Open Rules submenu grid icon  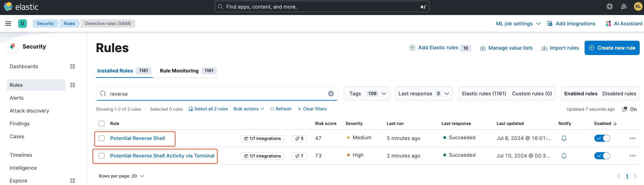[73, 85]
